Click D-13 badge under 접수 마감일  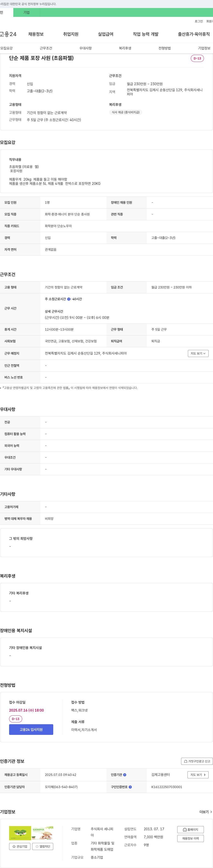click(16, 719)
